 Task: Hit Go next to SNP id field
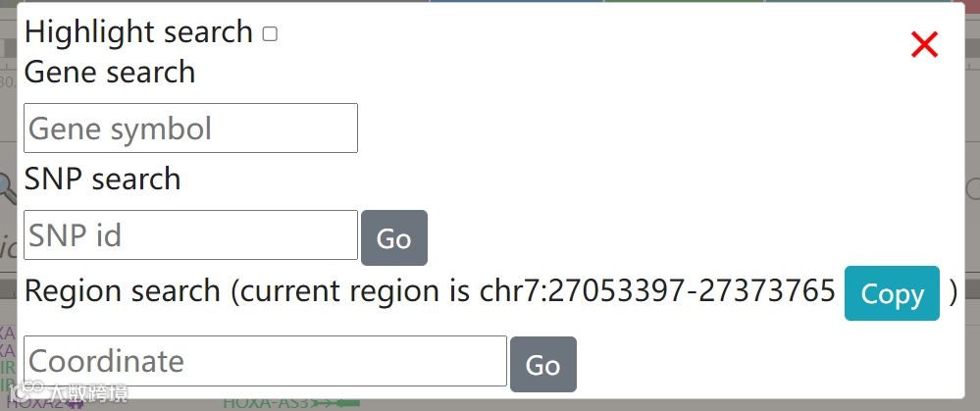(x=394, y=238)
